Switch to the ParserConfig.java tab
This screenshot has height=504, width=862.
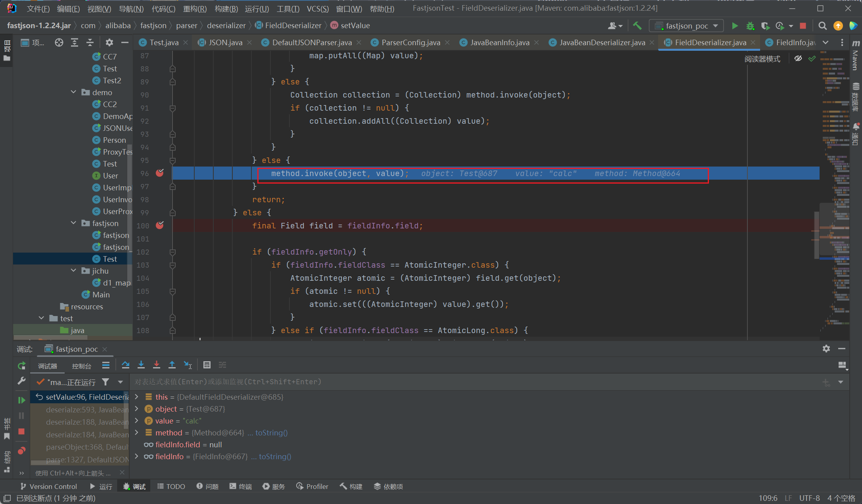pos(410,42)
